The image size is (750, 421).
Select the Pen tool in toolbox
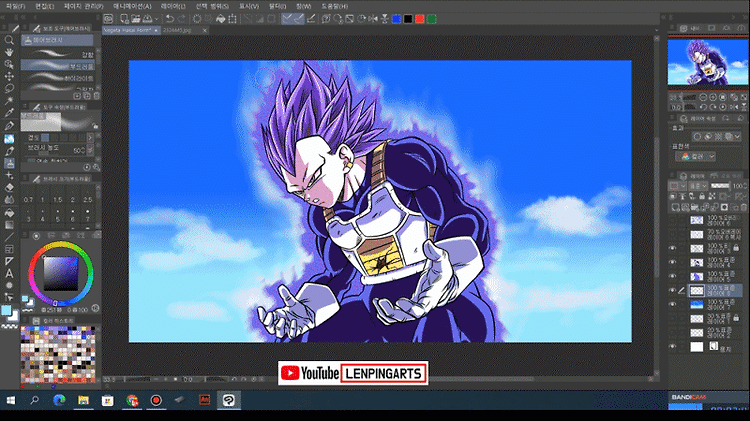[9, 126]
